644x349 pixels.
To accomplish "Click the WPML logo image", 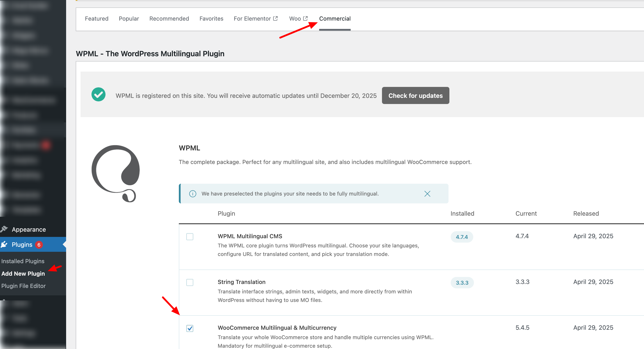I will pyautogui.click(x=116, y=173).
